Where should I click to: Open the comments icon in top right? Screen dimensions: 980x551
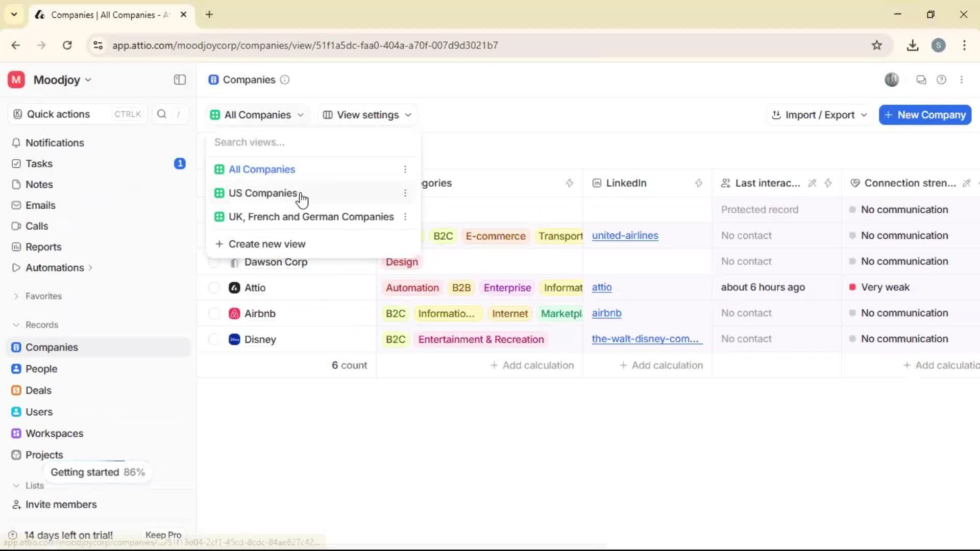click(921, 80)
